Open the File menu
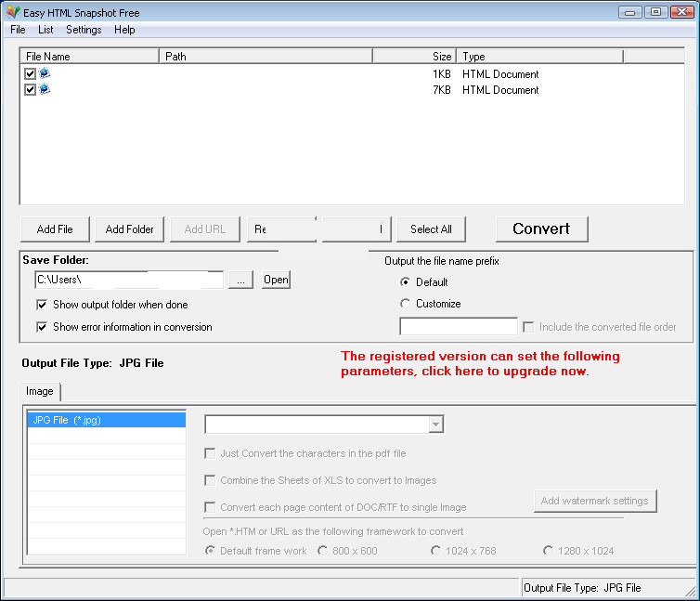 pyautogui.click(x=18, y=30)
